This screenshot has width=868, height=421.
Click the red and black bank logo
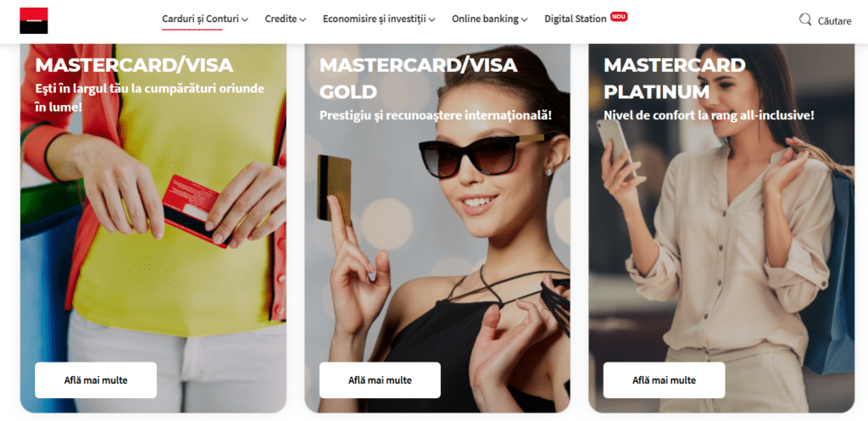[34, 20]
